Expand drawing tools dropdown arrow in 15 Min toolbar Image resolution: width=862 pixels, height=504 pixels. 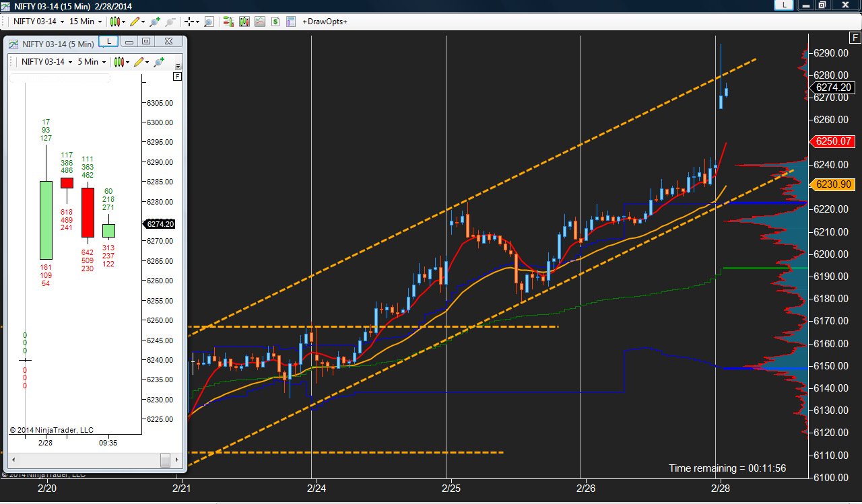coord(143,22)
